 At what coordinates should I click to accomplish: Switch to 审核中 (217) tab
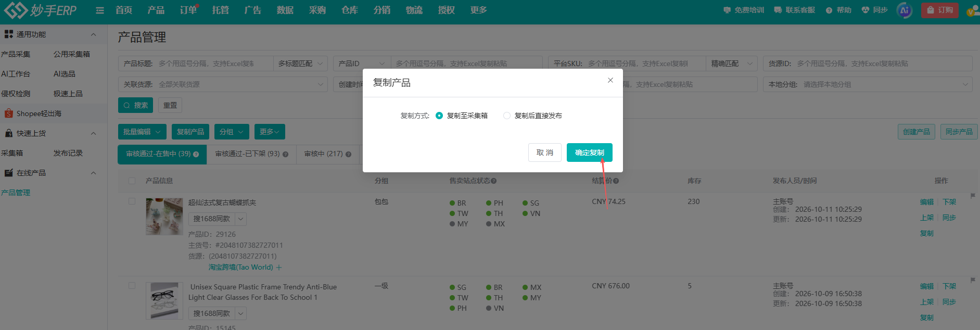pos(327,154)
